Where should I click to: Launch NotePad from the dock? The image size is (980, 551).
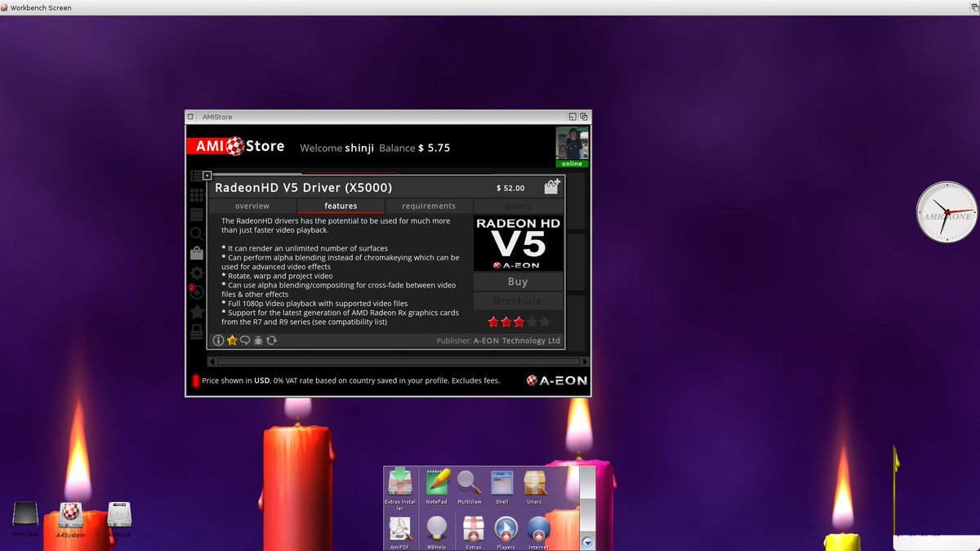[x=437, y=487]
